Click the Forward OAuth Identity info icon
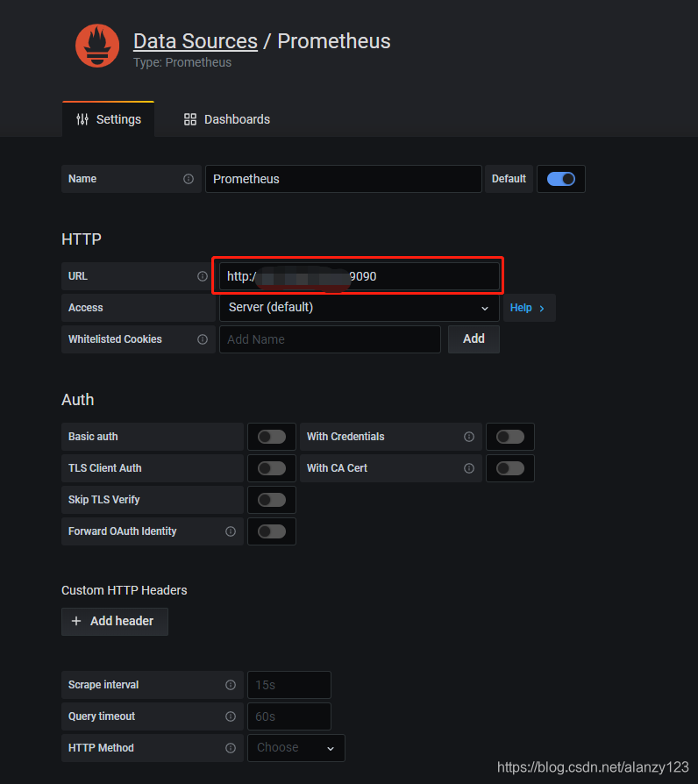Viewport: 698px width, 784px height. tap(231, 531)
